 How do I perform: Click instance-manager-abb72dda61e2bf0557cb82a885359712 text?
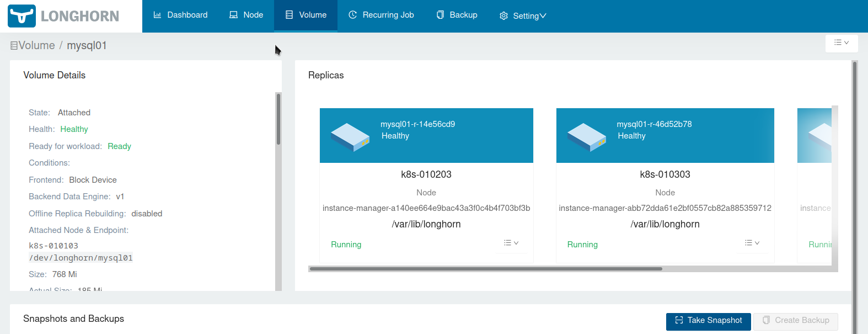665,208
